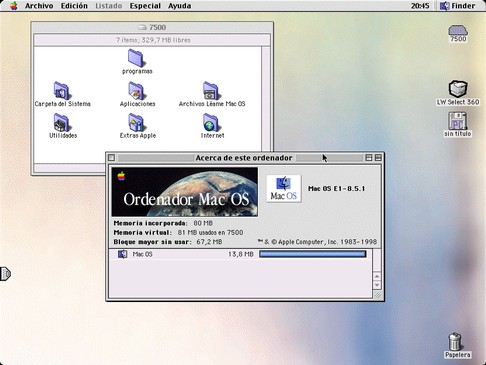Click the Mac OS memory usage bar
The width and height of the screenshot is (486, 365).
tap(313, 254)
